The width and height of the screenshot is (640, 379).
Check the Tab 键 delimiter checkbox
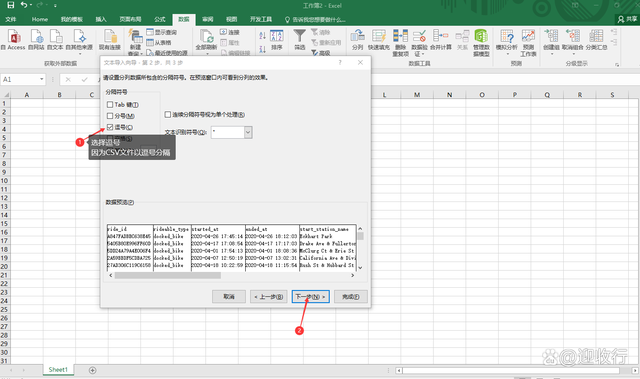click(110, 105)
